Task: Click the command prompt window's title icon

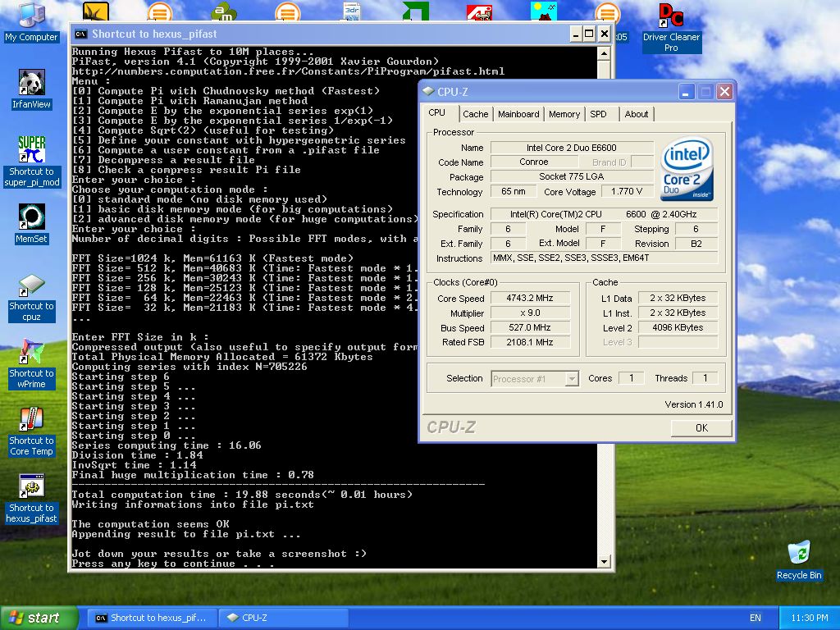Action: 81,34
